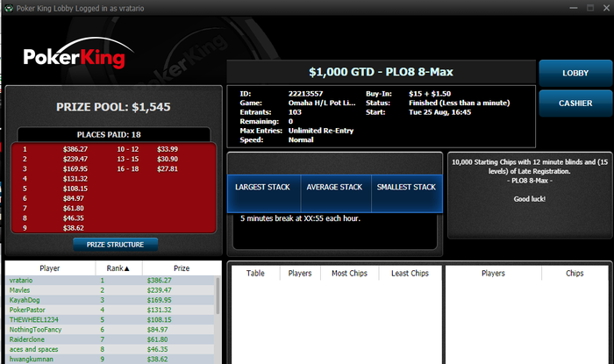614x364 pixels.
Task: Sort results by Prize column header
Action: click(182, 268)
